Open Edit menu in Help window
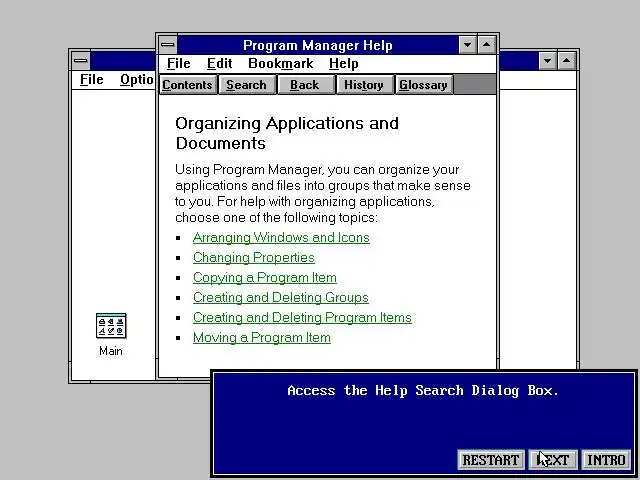Viewport: 640px width, 480px height. [219, 63]
